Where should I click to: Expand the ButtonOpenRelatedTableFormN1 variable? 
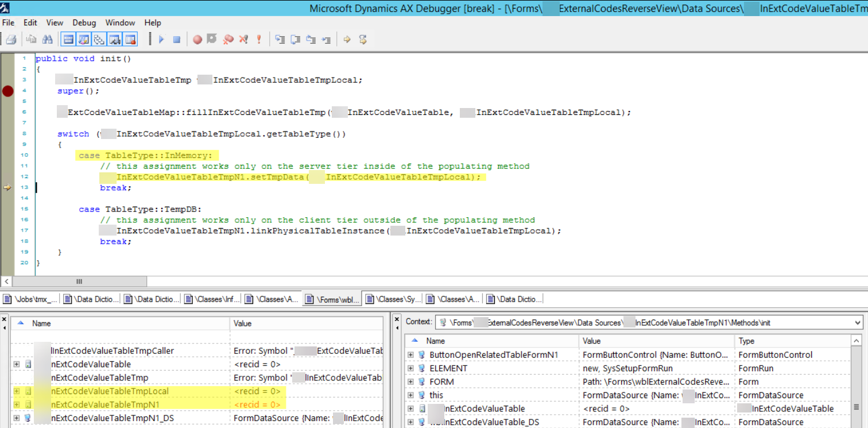pos(410,354)
